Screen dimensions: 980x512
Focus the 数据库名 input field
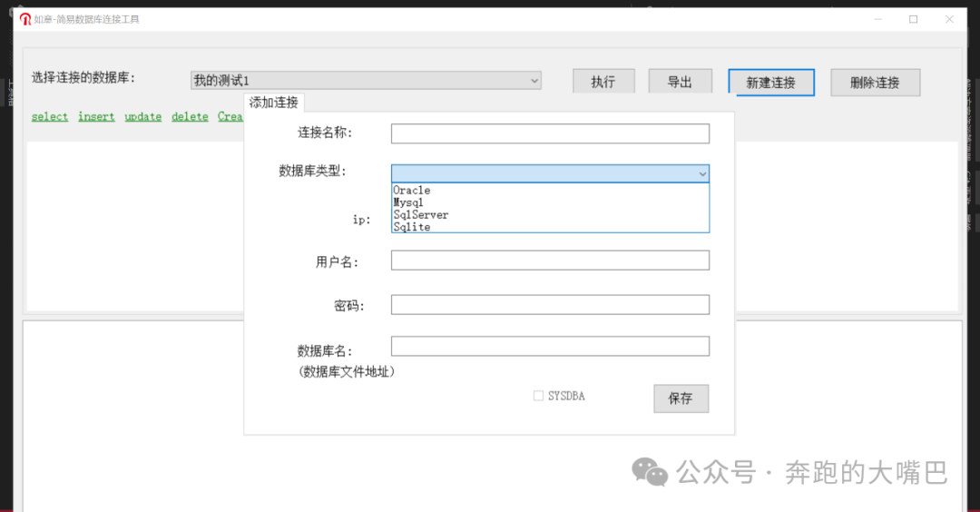[x=550, y=347]
